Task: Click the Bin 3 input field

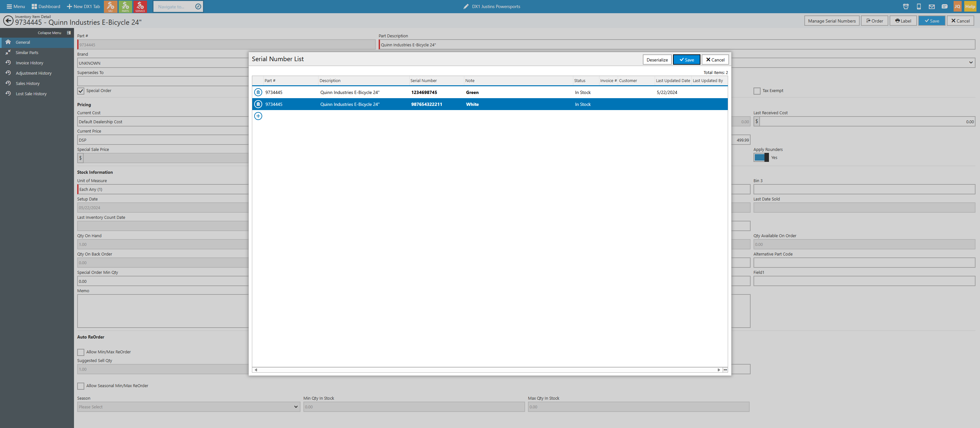Action: [x=864, y=189]
